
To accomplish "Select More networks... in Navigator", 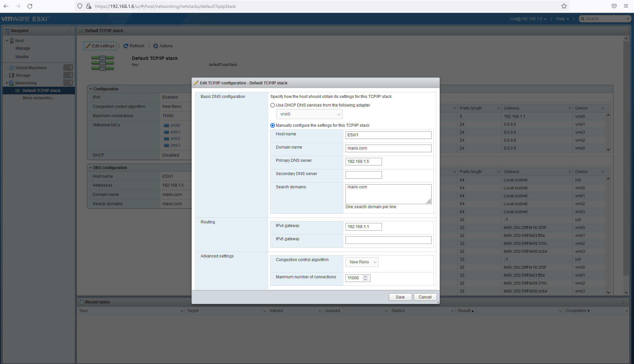I will pos(38,98).
